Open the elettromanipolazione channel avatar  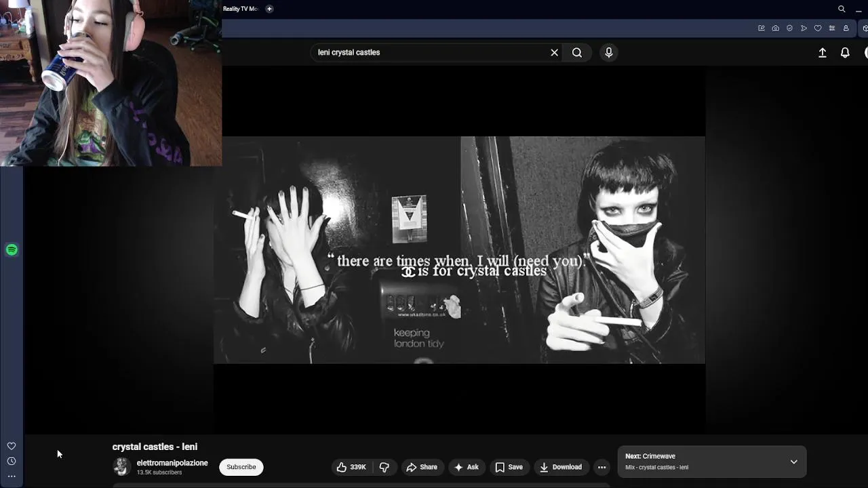click(x=122, y=466)
